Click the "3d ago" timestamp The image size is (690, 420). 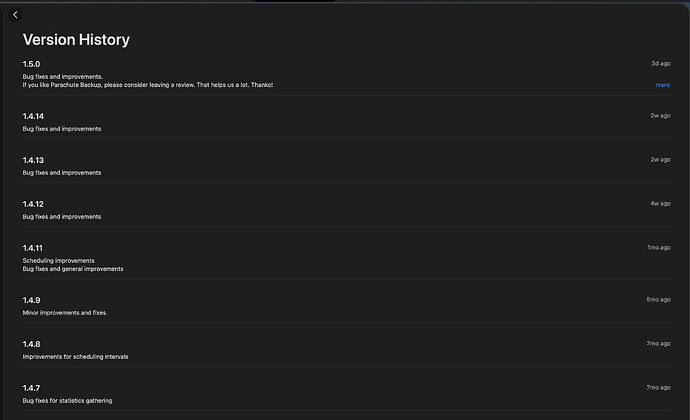click(x=660, y=63)
